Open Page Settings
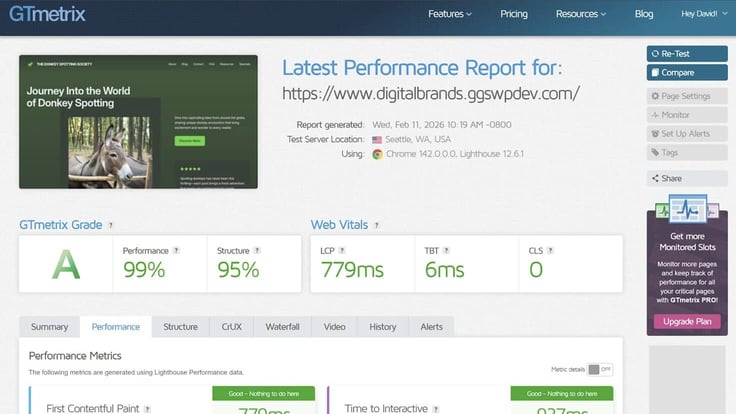This screenshot has height=414, width=736. (687, 96)
